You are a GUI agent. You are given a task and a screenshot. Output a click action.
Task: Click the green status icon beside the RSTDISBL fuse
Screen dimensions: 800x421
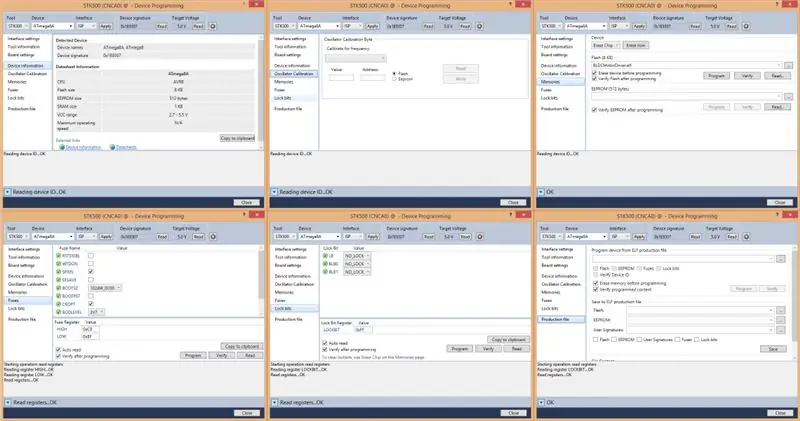click(59, 256)
